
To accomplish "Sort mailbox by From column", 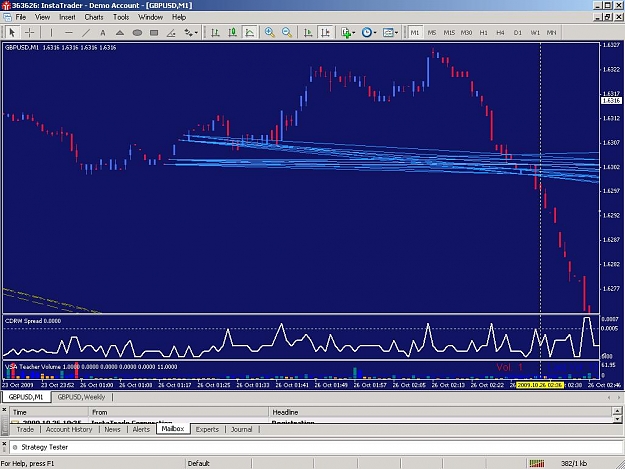I will tap(179, 412).
